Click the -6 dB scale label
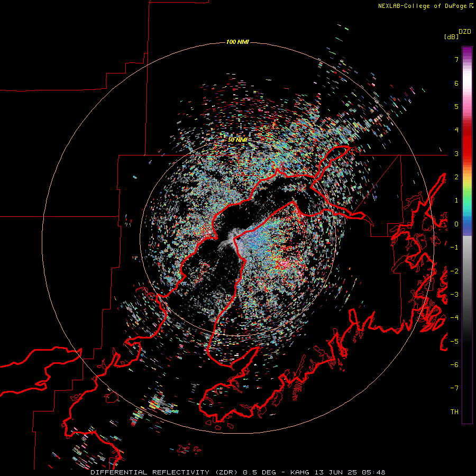Screen dimensions: 476x476 [454, 365]
